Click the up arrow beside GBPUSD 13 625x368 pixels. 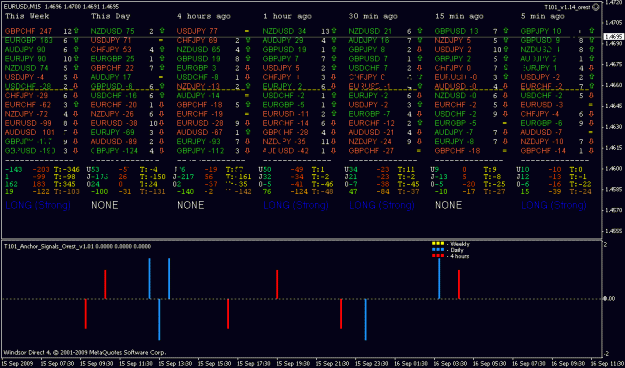click(x=506, y=30)
